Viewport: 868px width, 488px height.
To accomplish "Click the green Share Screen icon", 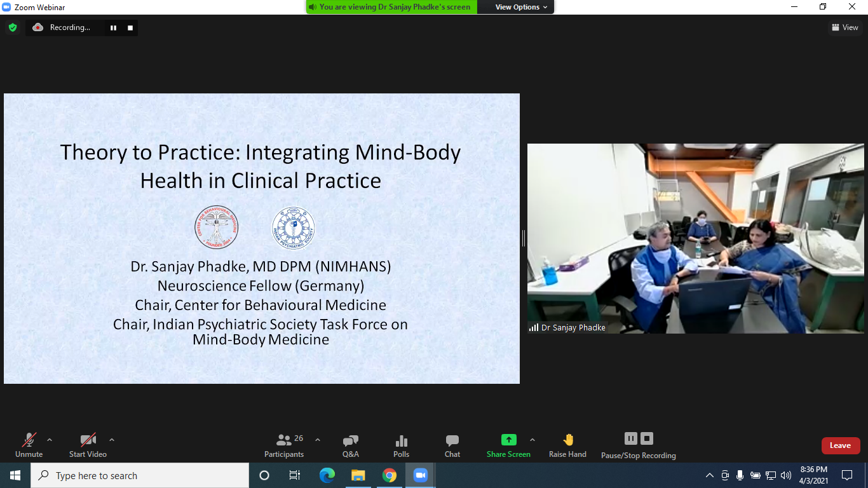I will click(508, 440).
